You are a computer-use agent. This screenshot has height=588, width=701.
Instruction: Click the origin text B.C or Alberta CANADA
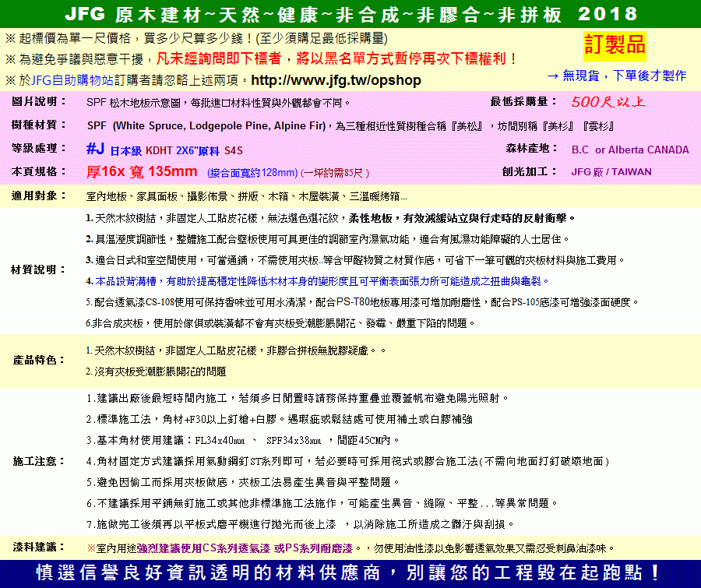pos(630,150)
